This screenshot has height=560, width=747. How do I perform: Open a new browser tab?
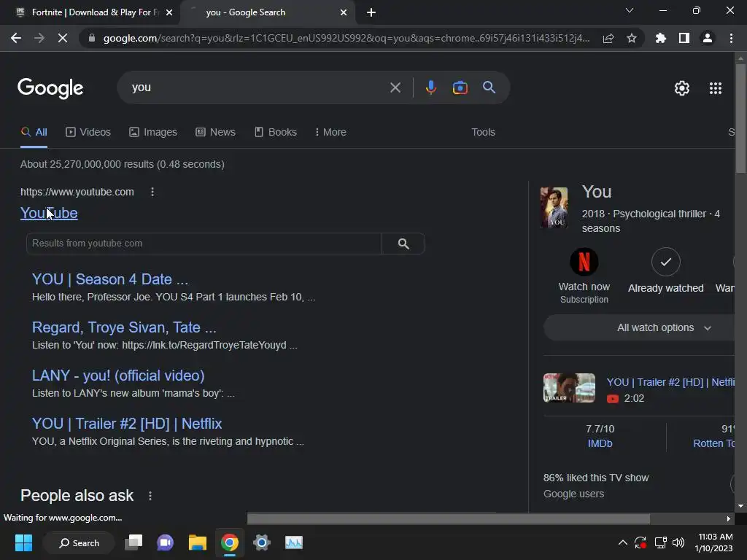pyautogui.click(x=371, y=12)
